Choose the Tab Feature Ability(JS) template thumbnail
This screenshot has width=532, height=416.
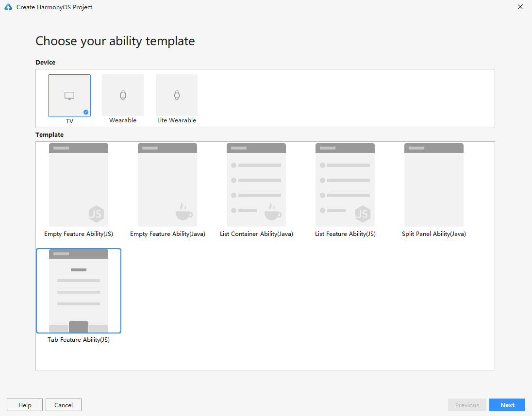(x=79, y=291)
